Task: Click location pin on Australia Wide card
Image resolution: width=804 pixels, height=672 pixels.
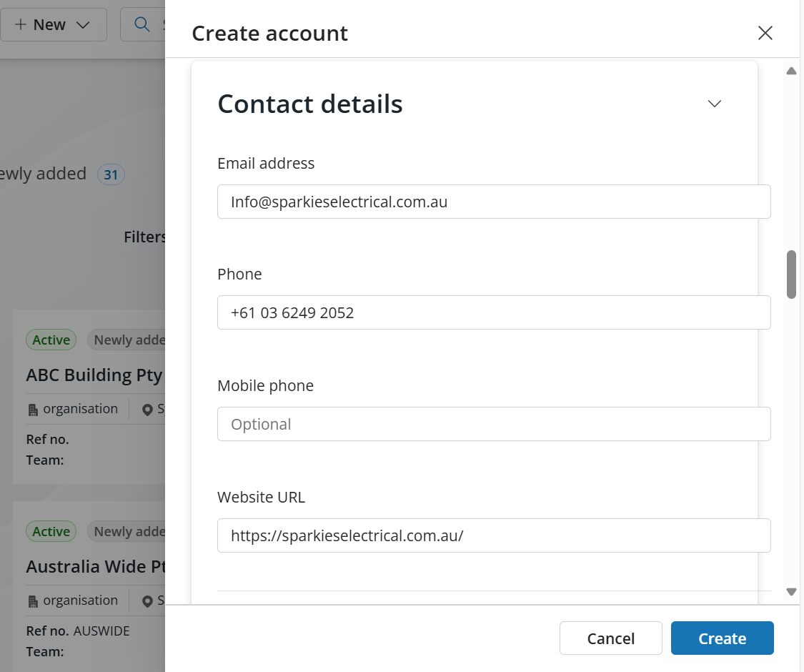Action: 148,601
